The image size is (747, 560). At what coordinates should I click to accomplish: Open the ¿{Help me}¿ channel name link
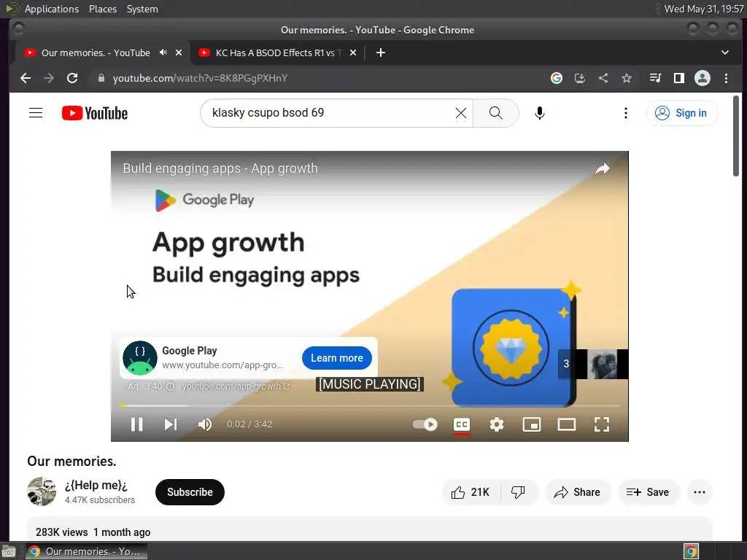coord(96,485)
